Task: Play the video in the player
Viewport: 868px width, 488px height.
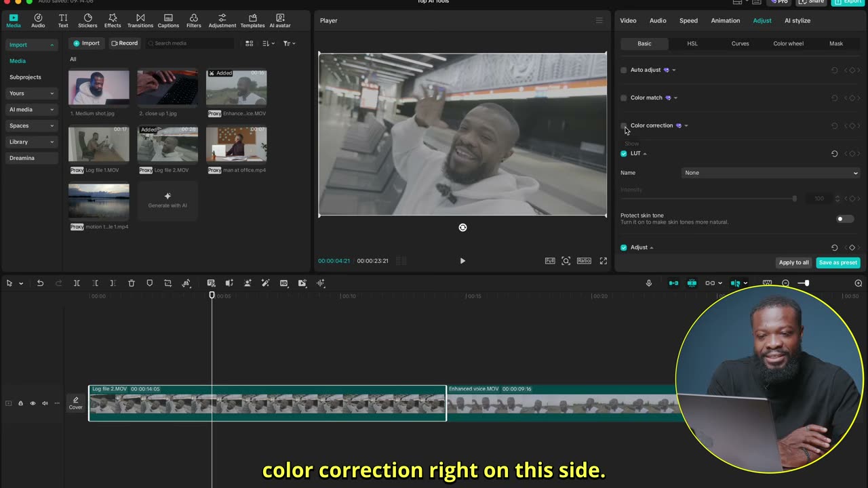Action: tap(462, 261)
